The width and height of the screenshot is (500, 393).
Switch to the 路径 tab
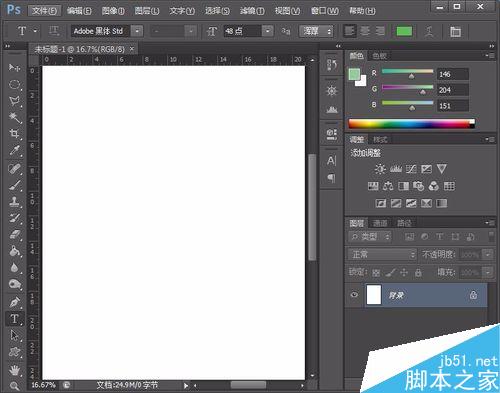pyautogui.click(x=404, y=223)
